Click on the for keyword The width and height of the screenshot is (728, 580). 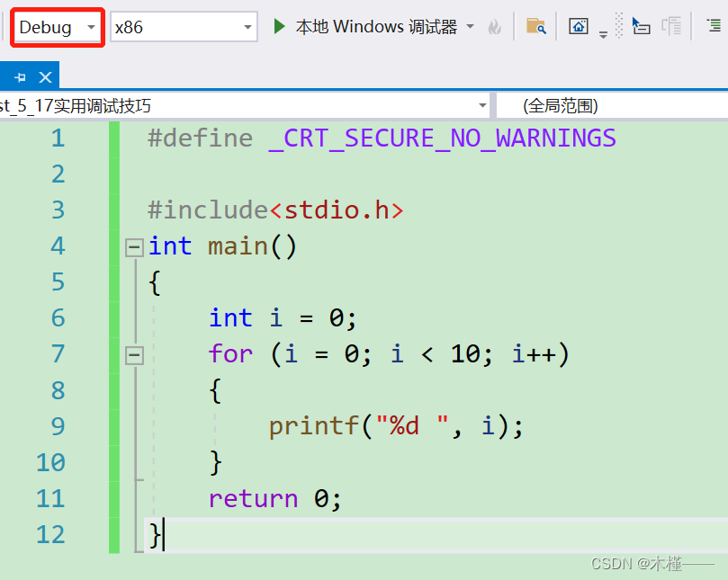(230, 354)
